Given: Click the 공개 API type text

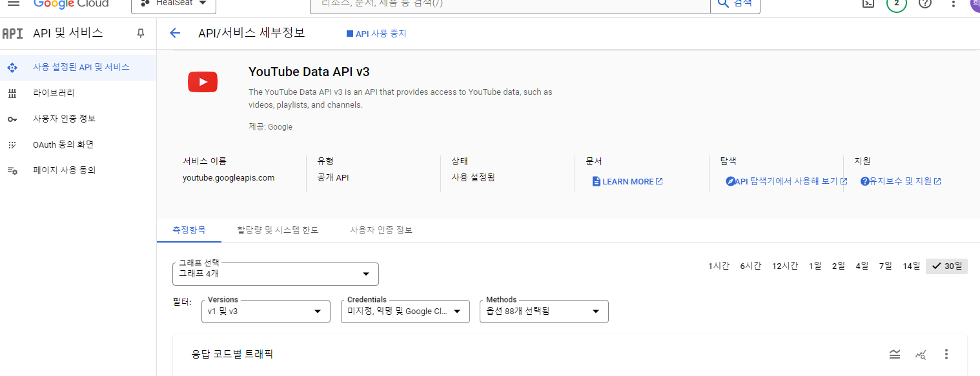Looking at the screenshot, I should 332,177.
